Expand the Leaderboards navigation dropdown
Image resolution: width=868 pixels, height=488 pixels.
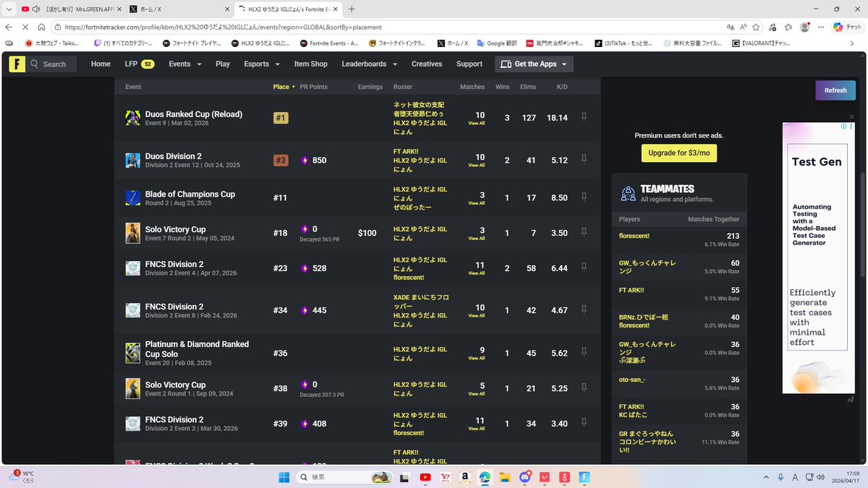(369, 64)
